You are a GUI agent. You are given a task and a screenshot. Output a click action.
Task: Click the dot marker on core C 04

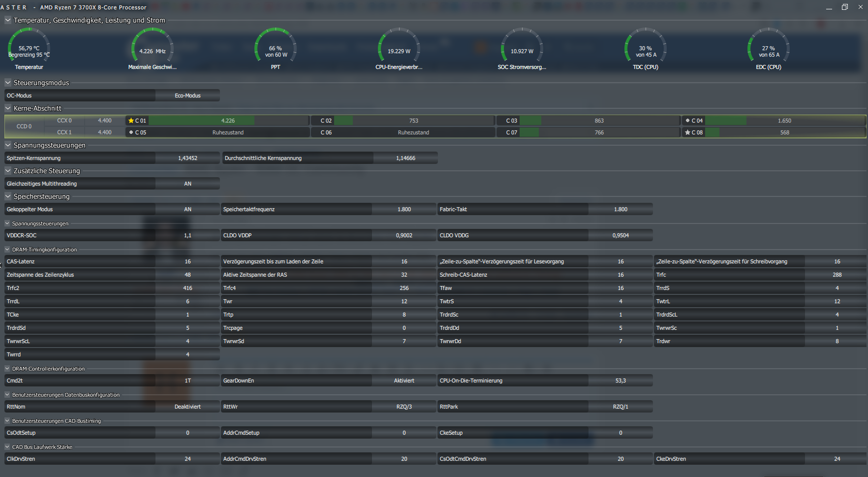687,121
